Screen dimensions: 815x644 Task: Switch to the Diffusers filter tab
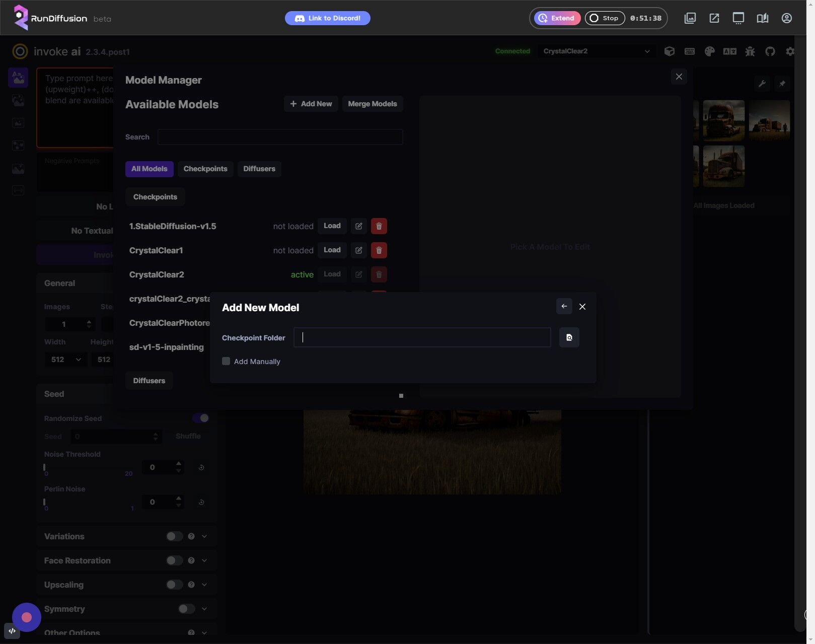pos(259,169)
